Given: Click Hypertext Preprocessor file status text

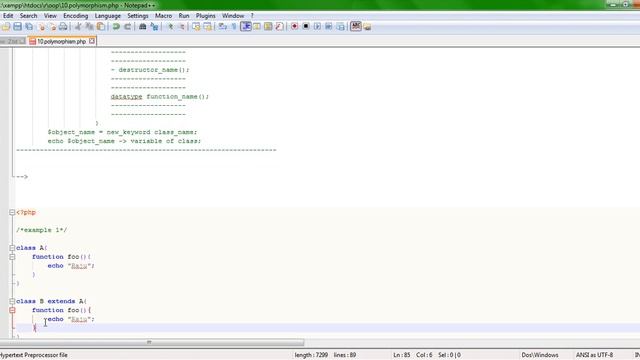Looking at the screenshot, I should coord(33,355).
